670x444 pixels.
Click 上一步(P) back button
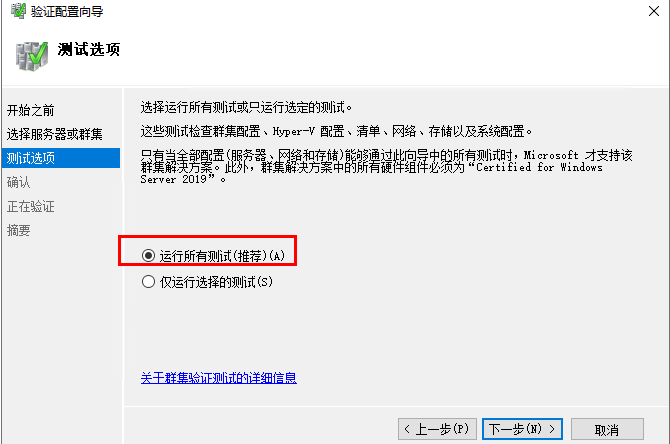[437, 429]
